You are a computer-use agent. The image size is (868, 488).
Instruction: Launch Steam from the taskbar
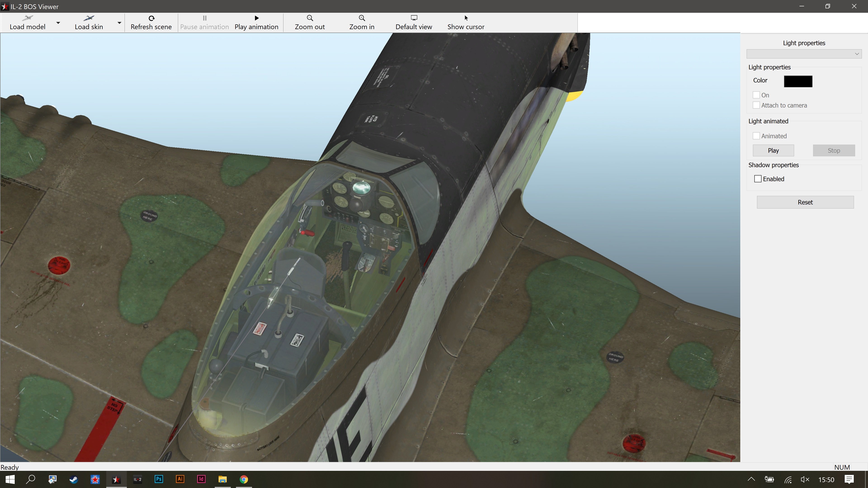click(73, 479)
